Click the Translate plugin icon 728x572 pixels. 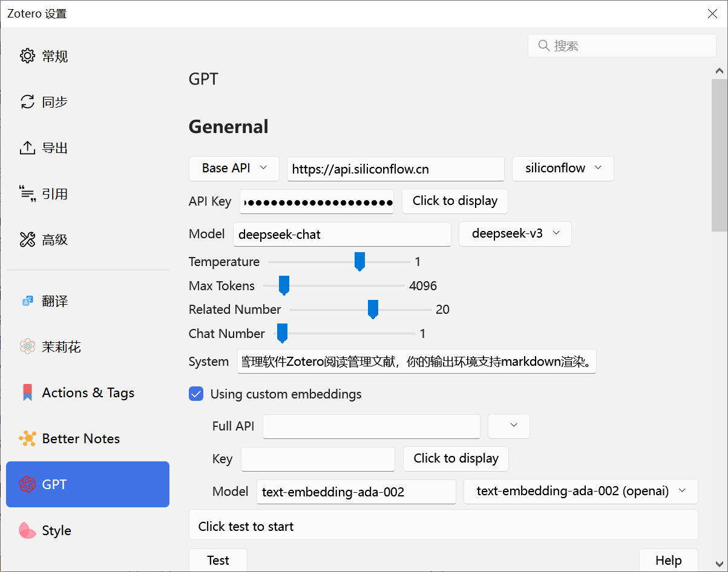coord(27,301)
